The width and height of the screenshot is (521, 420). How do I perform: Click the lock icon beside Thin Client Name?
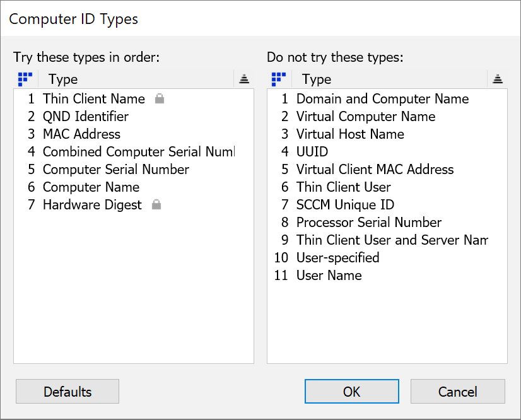[159, 98]
